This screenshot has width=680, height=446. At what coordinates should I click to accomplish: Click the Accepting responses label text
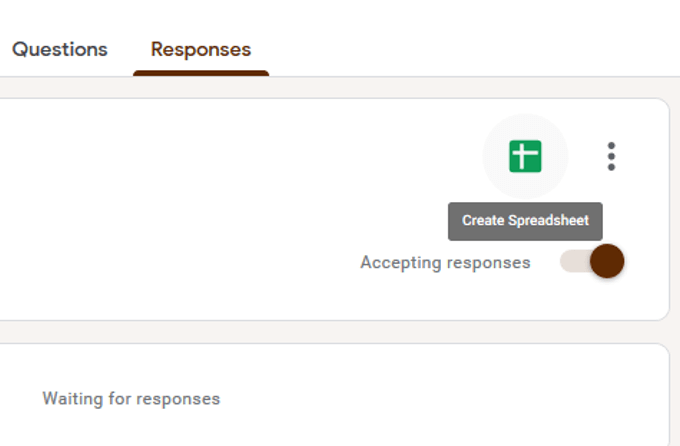tap(445, 263)
